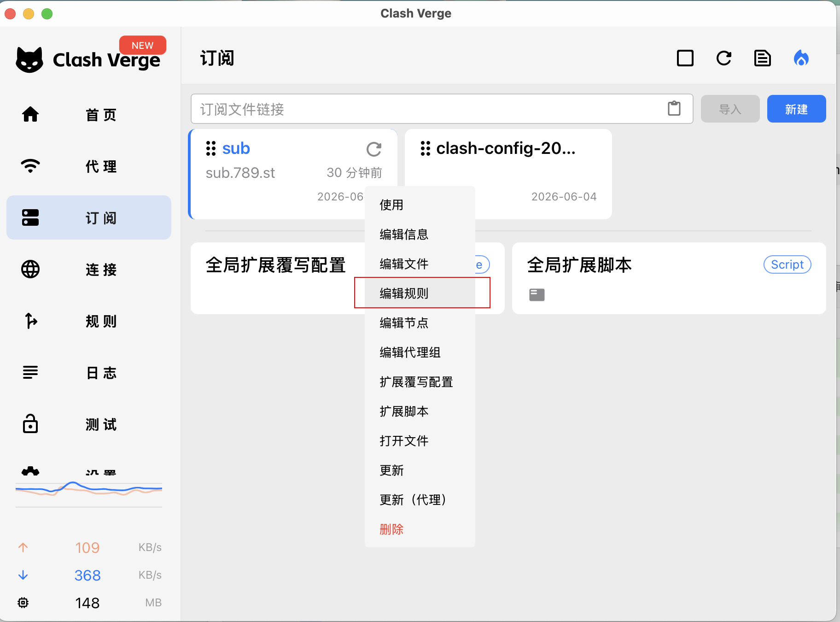Open the runtime config document icon
The image size is (840, 622).
coord(763,58)
